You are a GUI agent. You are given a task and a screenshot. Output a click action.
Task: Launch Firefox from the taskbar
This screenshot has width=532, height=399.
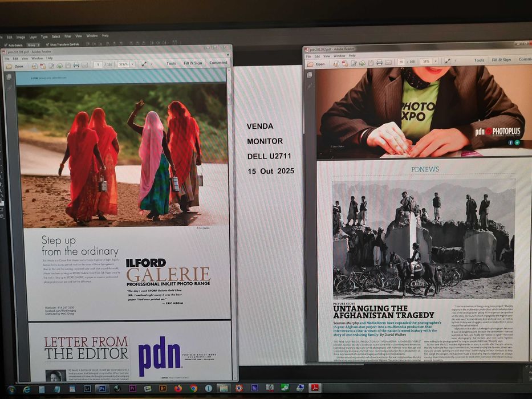(178, 389)
